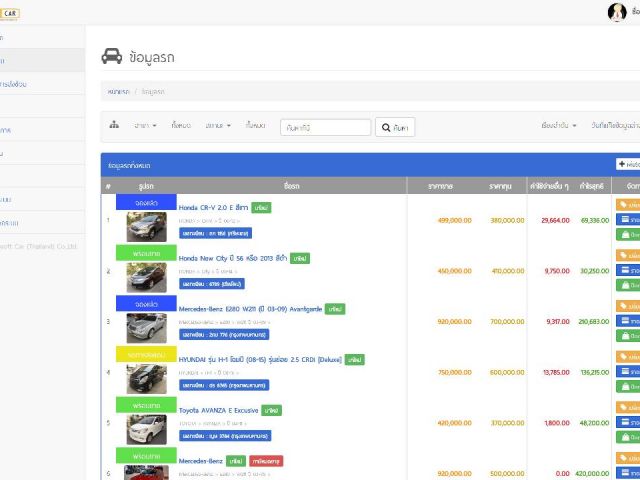
Task: Click the yellow status badge above HYUNDAI H-1
Action: pos(146,354)
